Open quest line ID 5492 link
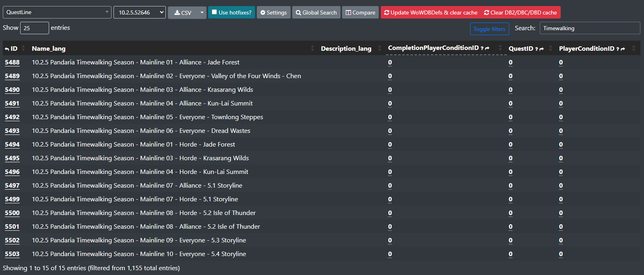 tap(12, 117)
